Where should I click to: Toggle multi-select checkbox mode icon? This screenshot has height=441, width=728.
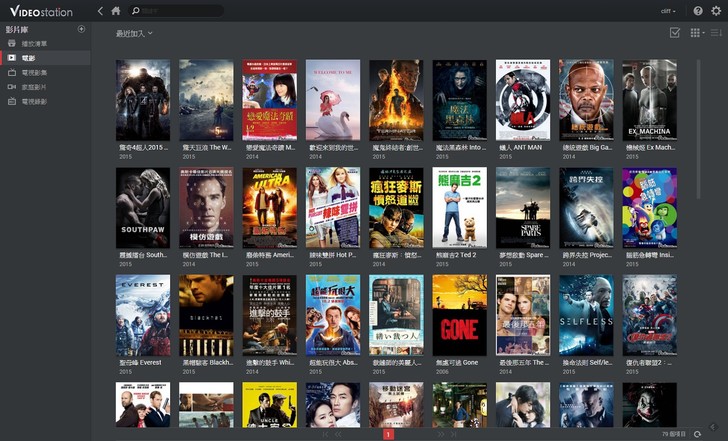point(675,32)
